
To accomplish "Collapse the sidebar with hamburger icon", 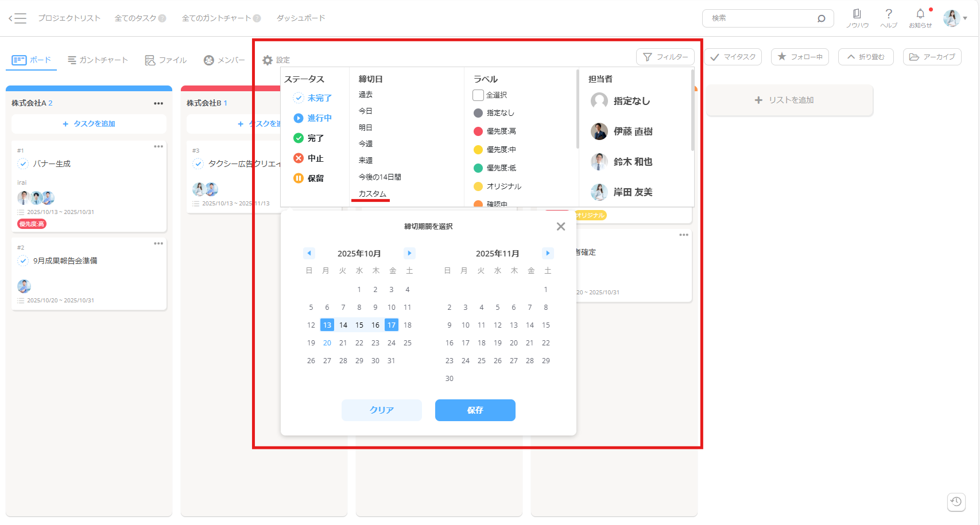I will [x=18, y=18].
